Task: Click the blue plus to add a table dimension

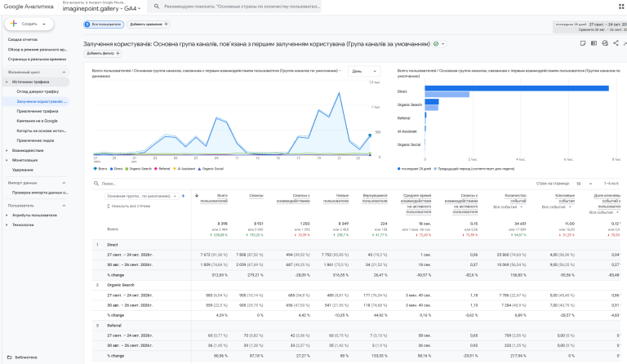Action: click(183, 196)
